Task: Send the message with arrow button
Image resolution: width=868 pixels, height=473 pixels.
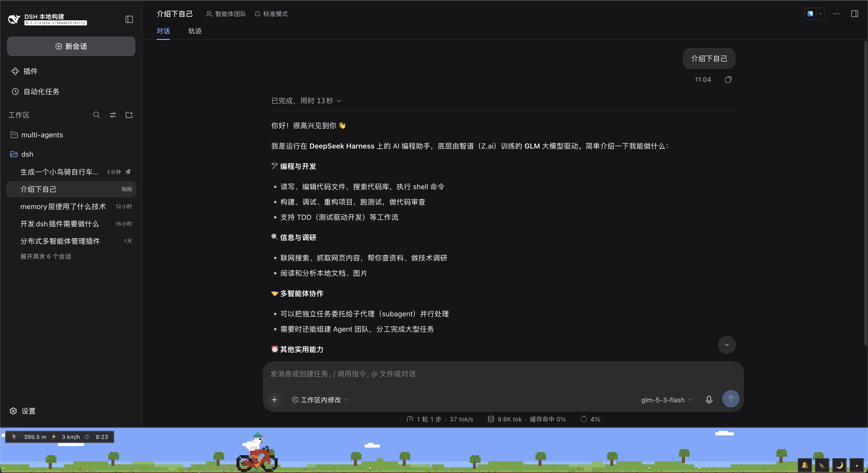Action: [730, 399]
